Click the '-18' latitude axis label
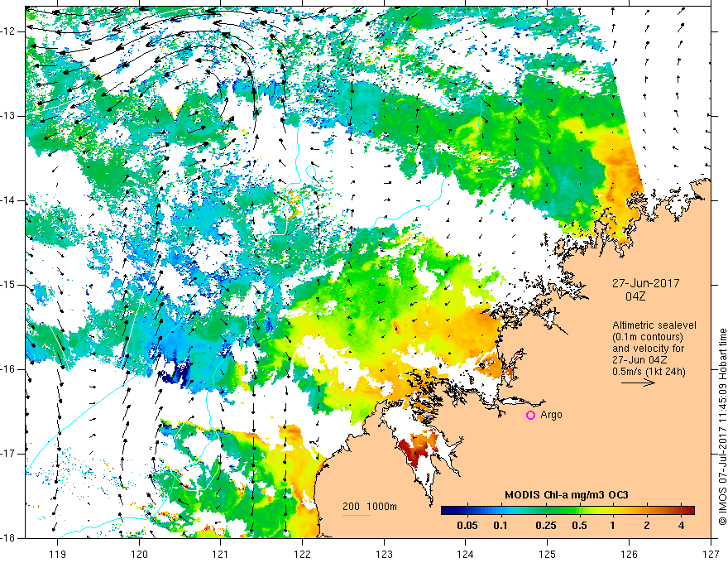 click(x=9, y=538)
